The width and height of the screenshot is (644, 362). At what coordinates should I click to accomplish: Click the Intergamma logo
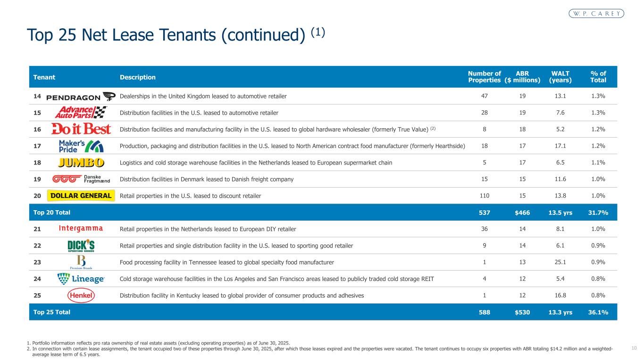click(81, 229)
